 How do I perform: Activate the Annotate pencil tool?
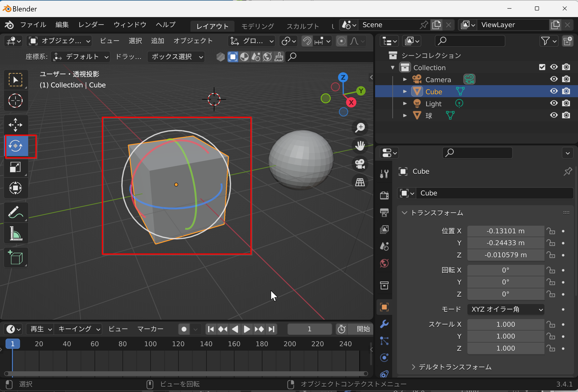point(15,212)
